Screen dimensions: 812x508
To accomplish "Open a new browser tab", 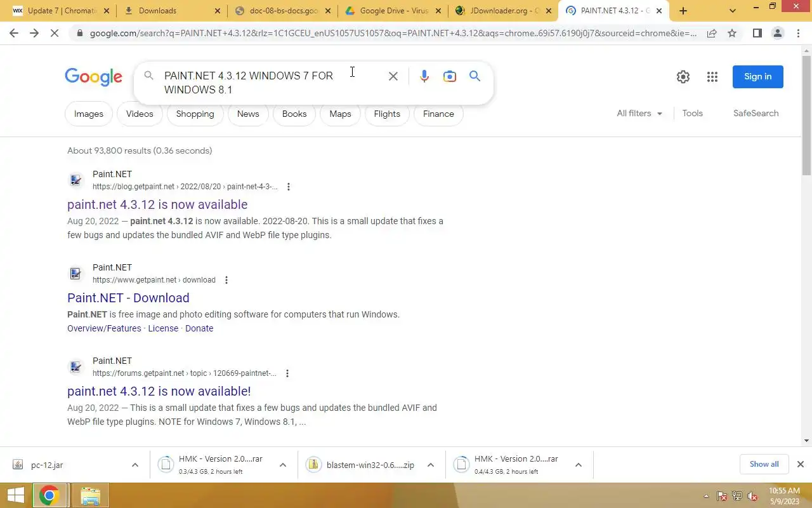I will pos(683,11).
